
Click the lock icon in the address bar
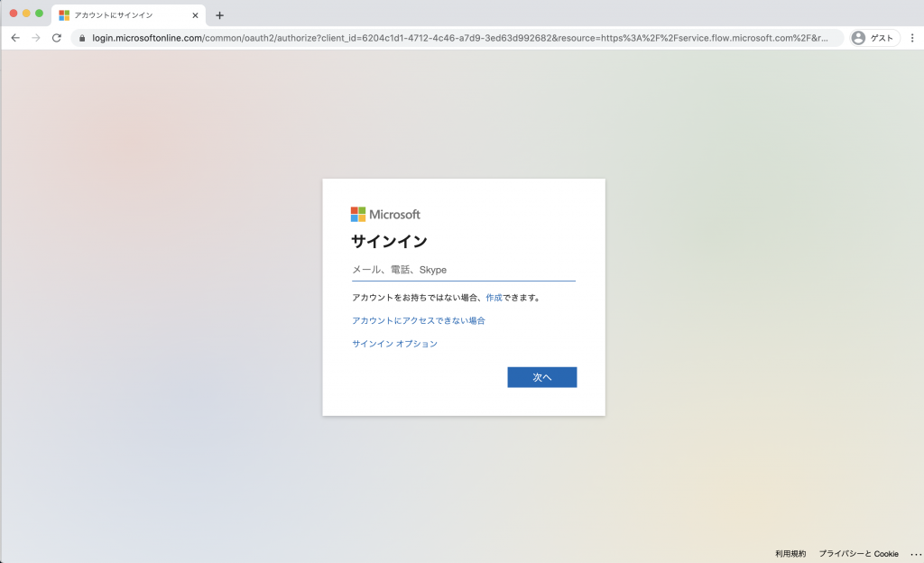click(82, 38)
